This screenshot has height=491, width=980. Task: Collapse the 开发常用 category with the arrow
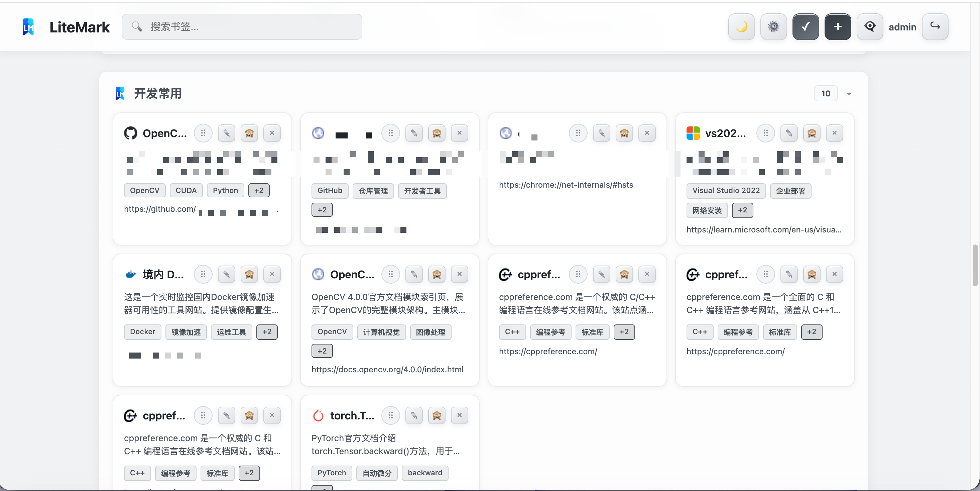pyautogui.click(x=849, y=94)
